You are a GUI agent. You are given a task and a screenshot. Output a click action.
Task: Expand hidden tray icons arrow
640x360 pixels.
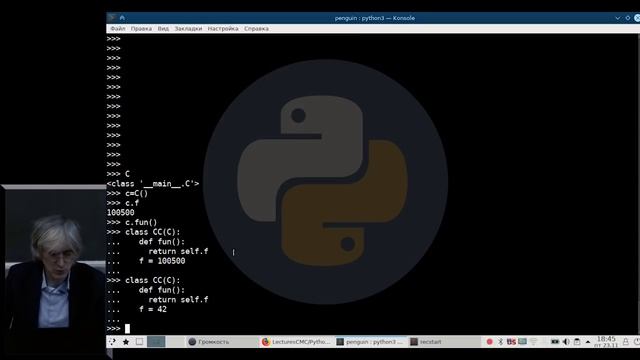pyautogui.click(x=588, y=342)
